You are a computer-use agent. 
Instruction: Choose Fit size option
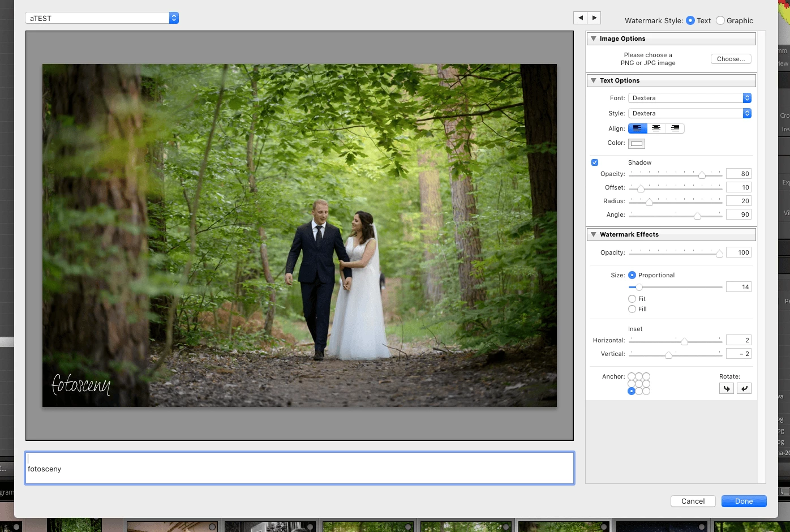coord(632,299)
